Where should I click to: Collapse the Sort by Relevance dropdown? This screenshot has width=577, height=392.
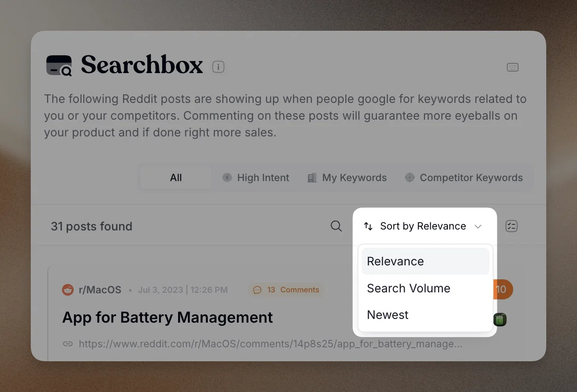click(423, 226)
